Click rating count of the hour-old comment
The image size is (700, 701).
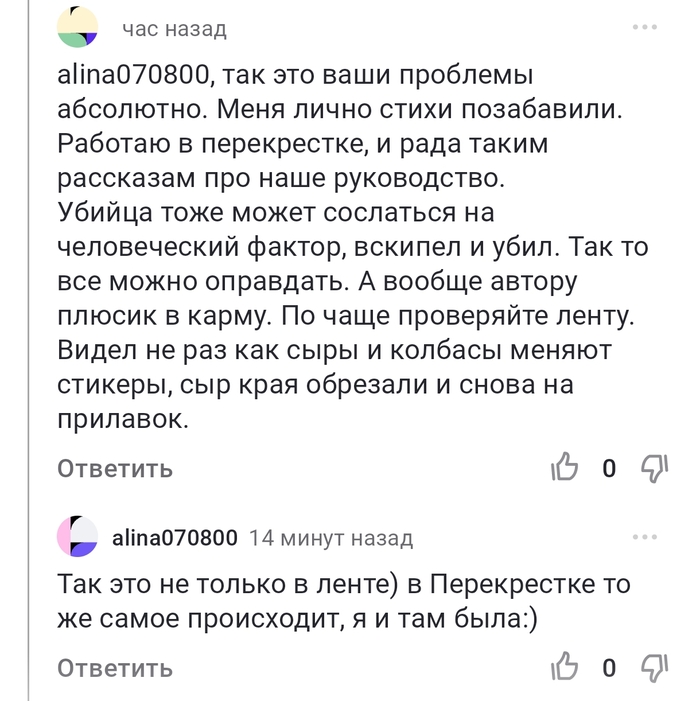coord(608,468)
